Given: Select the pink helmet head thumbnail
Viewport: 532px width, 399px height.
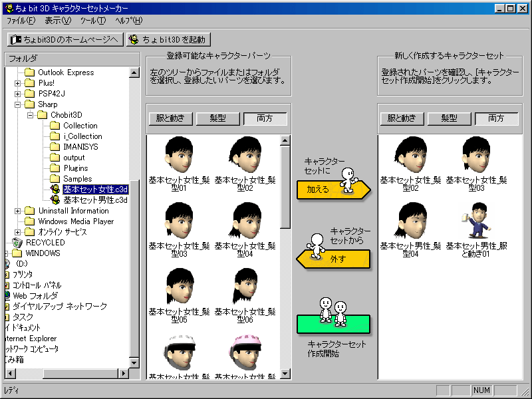Looking at the screenshot, I should pyautogui.click(x=245, y=353).
